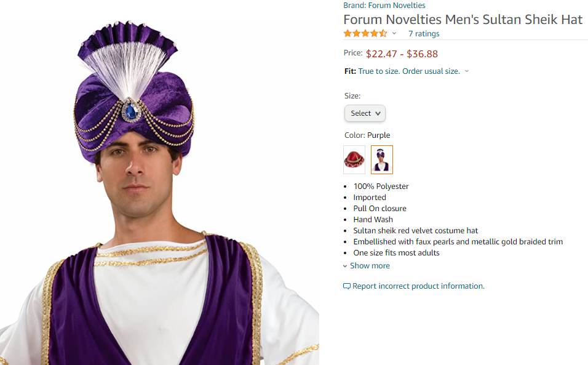
Task: Click the main product photo of model
Action: (159, 203)
